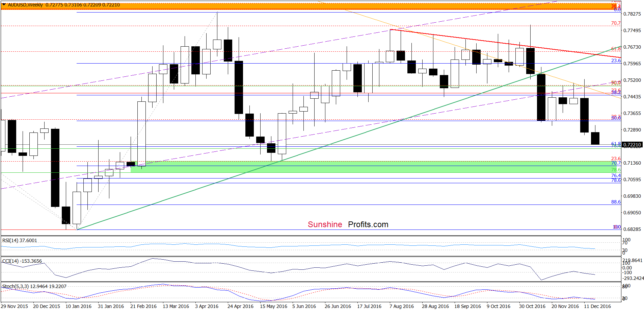The width and height of the screenshot is (644, 311).
Task: Click the 219.8641 CCI scale value
Action: pyautogui.click(x=633, y=260)
